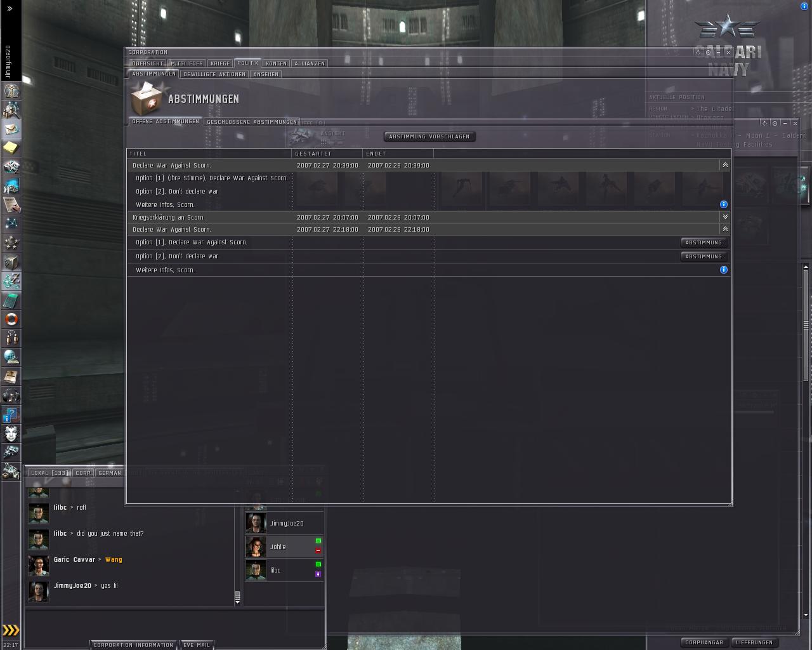The image size is (812, 650).
Task: Vote for Option [2] Don't declare war
Action: (704, 256)
